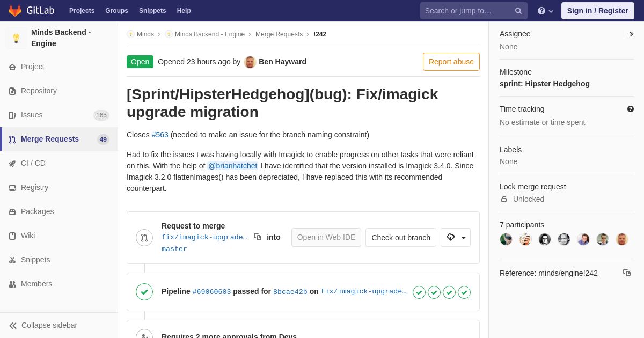Open the Snippets scissors sidebar icon

tap(12, 260)
